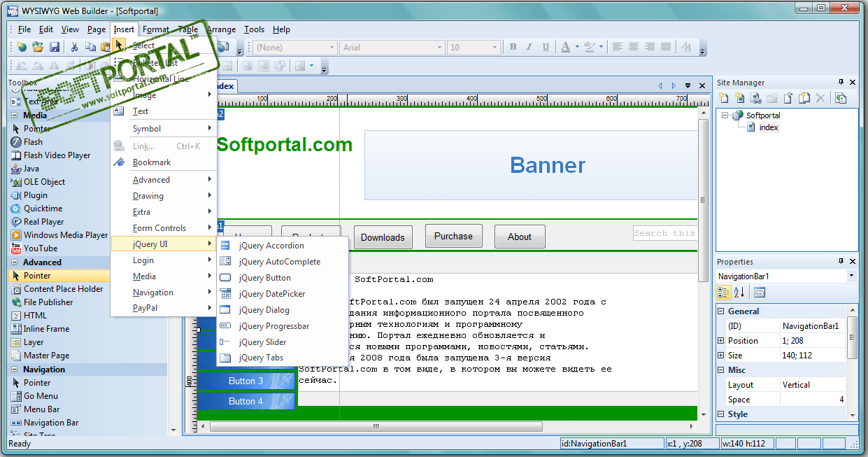Viewport: 868px width, 457px height.
Task: Select the YouTube item in Toolbox
Action: click(x=41, y=248)
